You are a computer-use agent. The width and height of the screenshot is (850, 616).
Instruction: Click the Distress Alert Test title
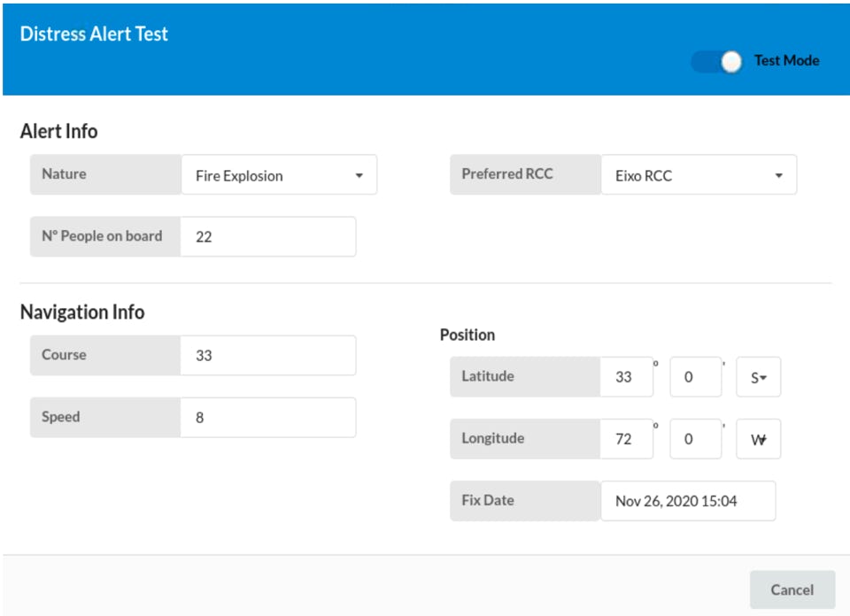coord(94,35)
